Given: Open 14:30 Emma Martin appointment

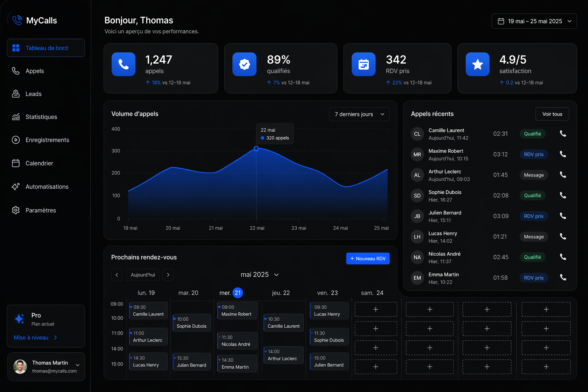Looking at the screenshot, I should pyautogui.click(x=237, y=363).
